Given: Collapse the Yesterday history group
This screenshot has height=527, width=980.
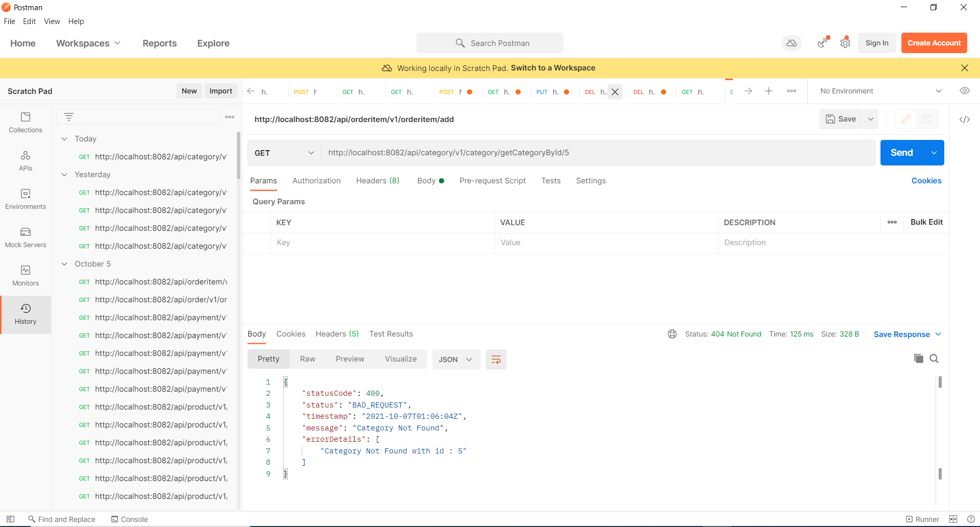Looking at the screenshot, I should point(64,175).
